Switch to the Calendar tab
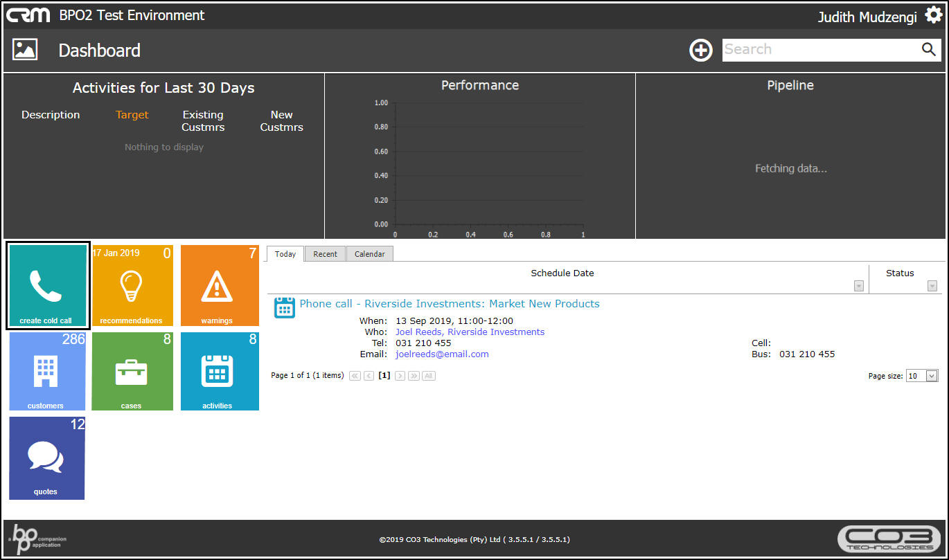 (369, 254)
